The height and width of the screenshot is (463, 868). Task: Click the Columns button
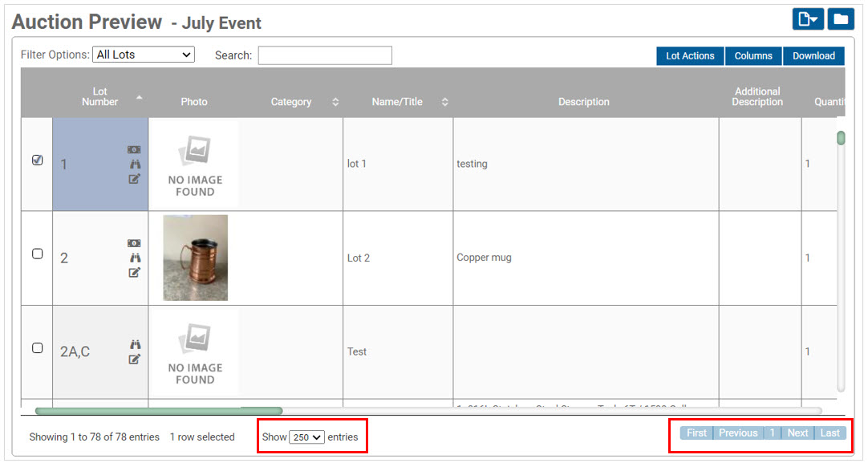(x=753, y=56)
